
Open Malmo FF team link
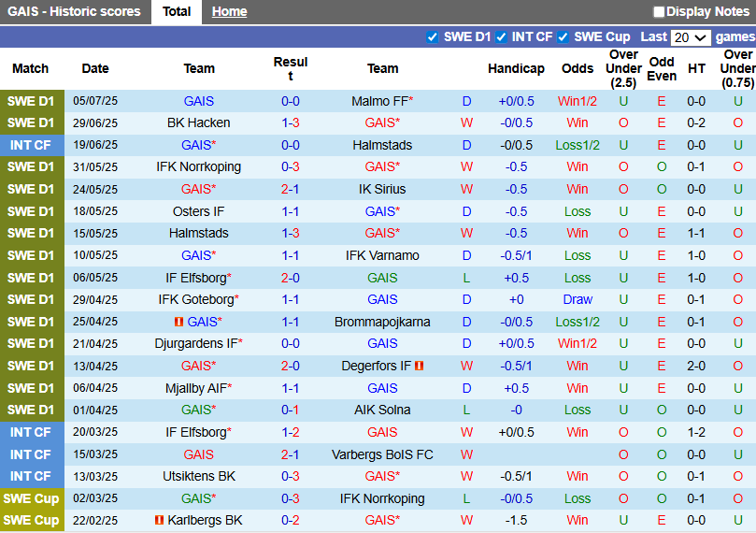point(380,101)
